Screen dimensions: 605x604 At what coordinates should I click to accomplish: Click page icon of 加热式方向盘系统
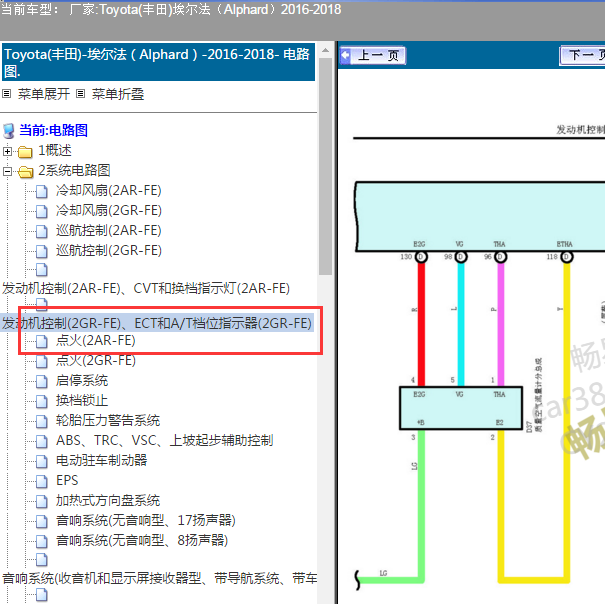(42, 502)
